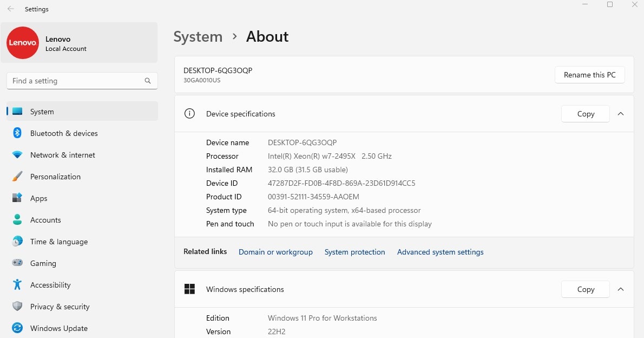Navigate back with the arrow
Viewport: 644px width, 338px height.
[x=10, y=9]
